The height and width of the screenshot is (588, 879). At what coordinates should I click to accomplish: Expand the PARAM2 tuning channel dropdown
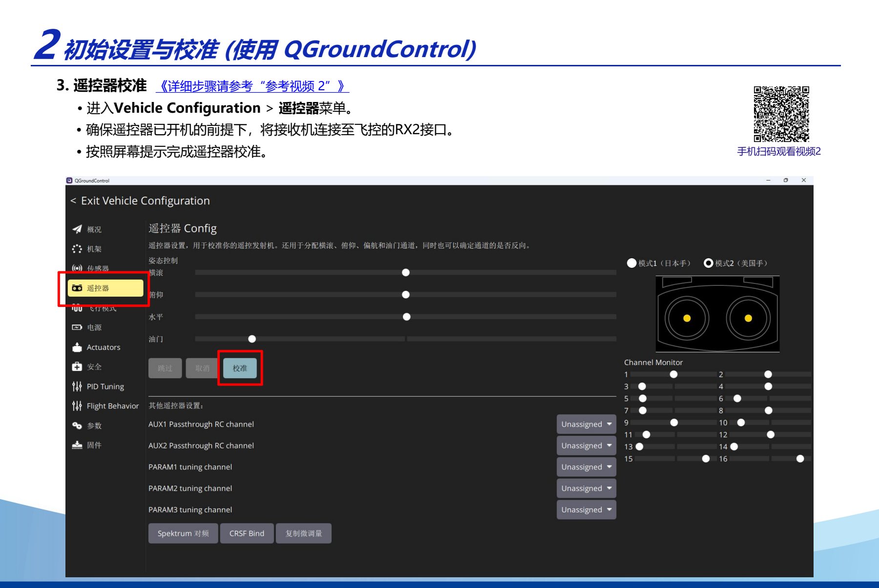586,488
